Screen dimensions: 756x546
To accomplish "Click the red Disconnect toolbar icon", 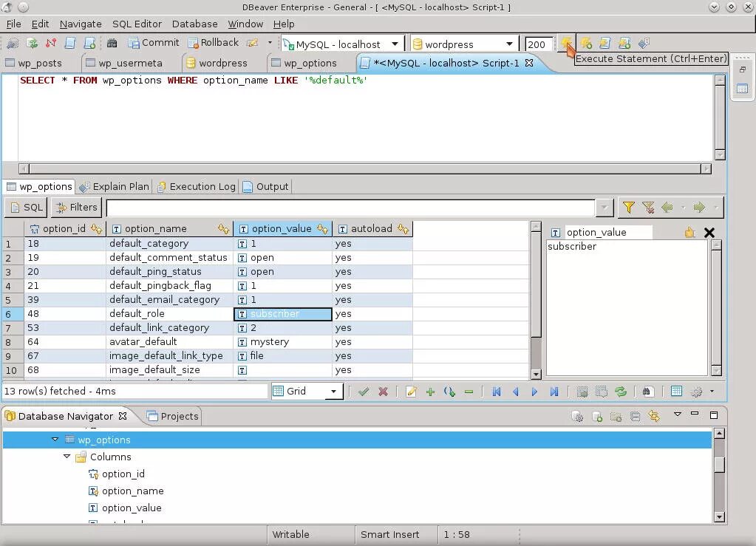I will pyautogui.click(x=51, y=44).
